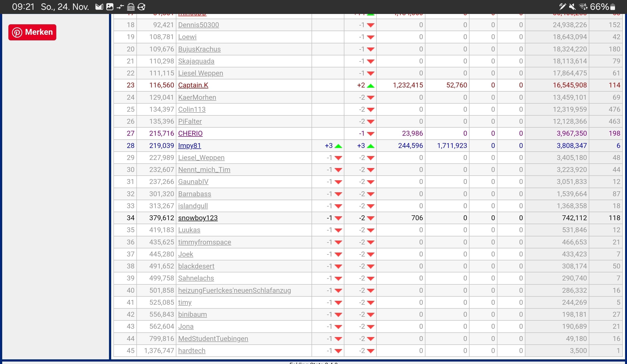
Task: Tap the muted sound icon in status bar
Action: [x=572, y=7]
